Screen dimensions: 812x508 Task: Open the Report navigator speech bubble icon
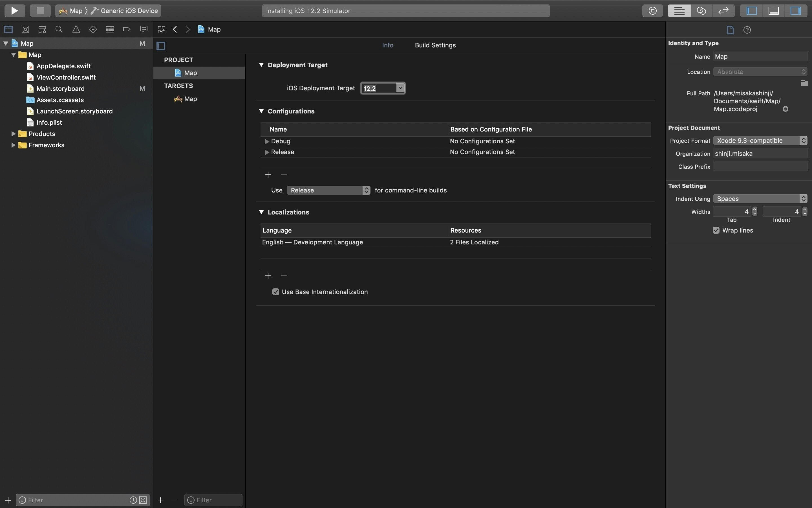click(144, 29)
